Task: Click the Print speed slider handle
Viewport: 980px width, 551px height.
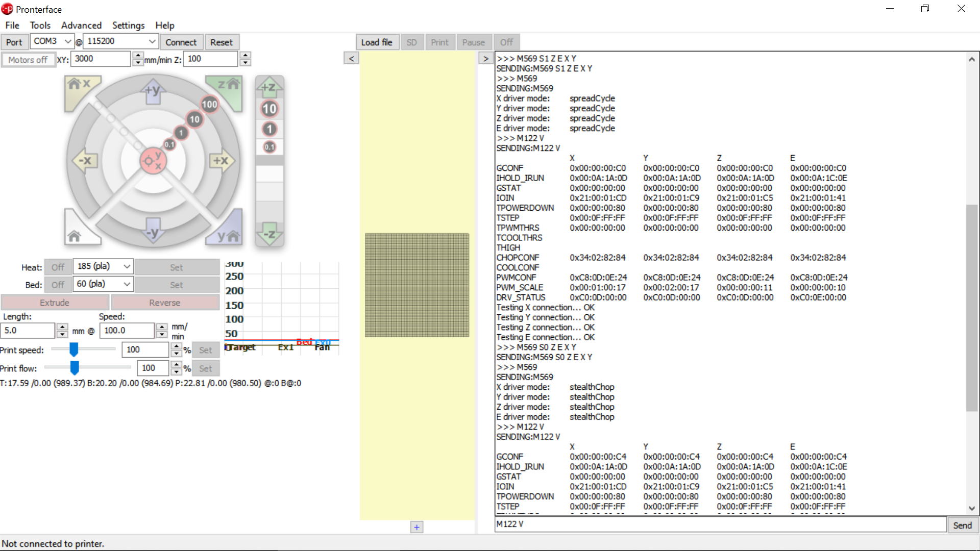Action: [74, 349]
